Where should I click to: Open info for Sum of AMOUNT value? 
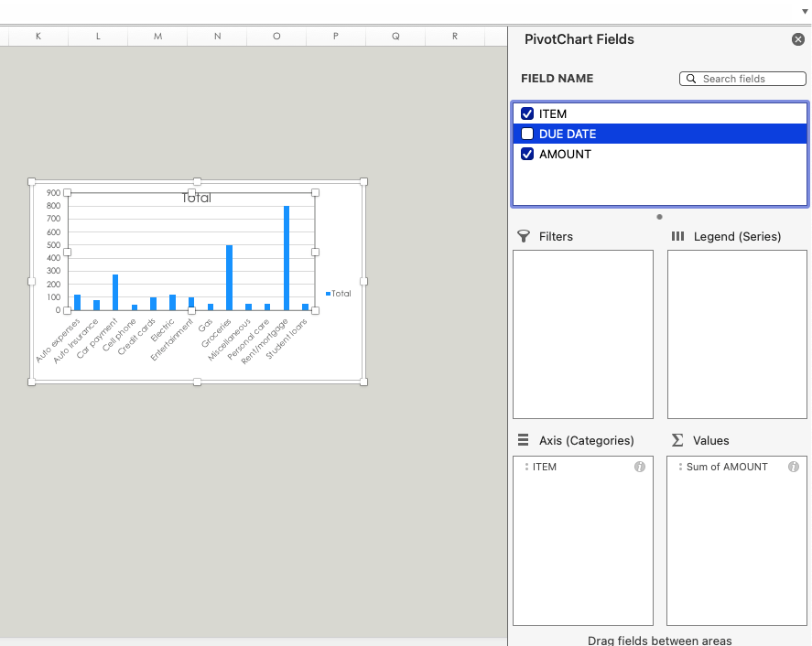pos(794,467)
